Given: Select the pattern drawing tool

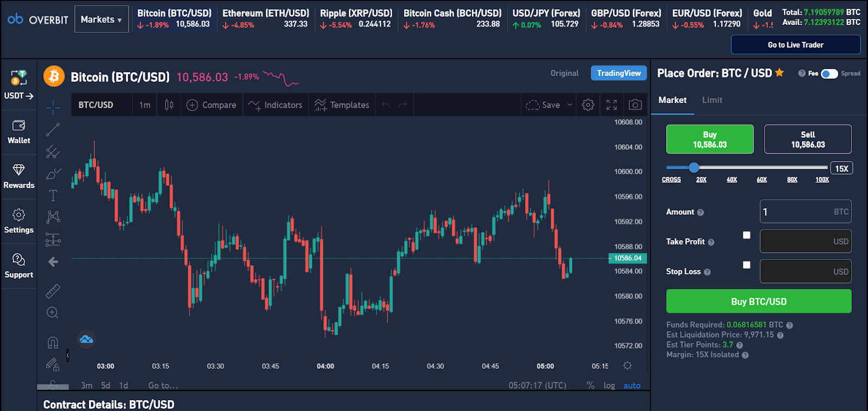Looking at the screenshot, I should [x=53, y=217].
